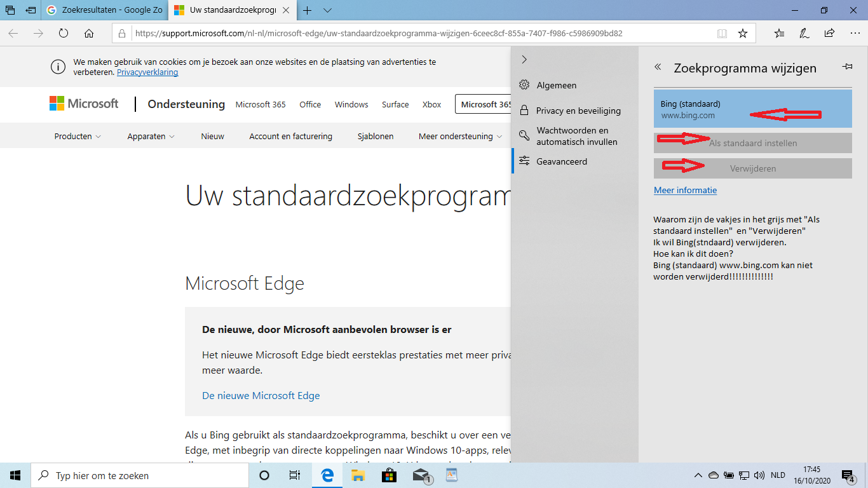The height and width of the screenshot is (488, 868).
Task: Open Account en facturering
Action: [x=290, y=136]
